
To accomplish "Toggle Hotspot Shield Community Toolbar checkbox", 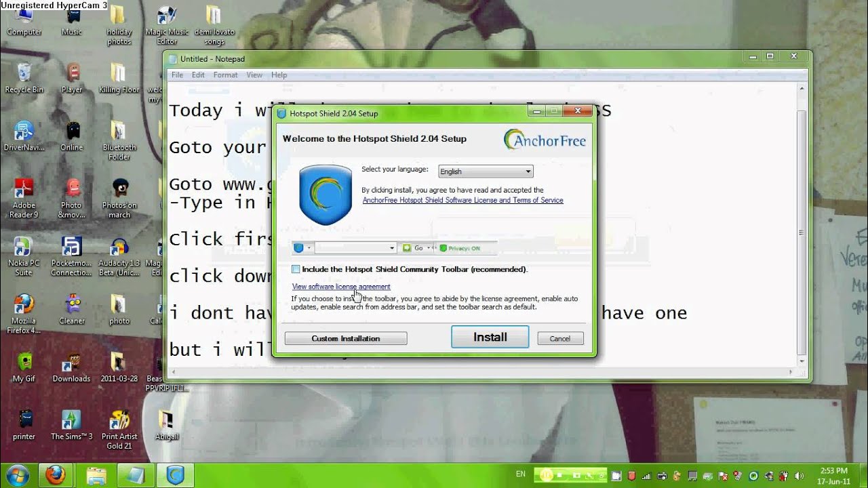I will pyautogui.click(x=296, y=269).
